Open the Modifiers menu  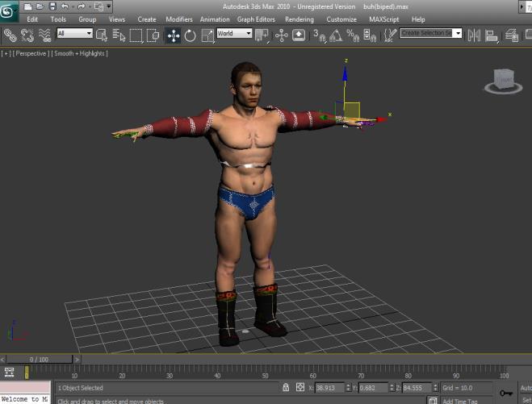(178, 19)
